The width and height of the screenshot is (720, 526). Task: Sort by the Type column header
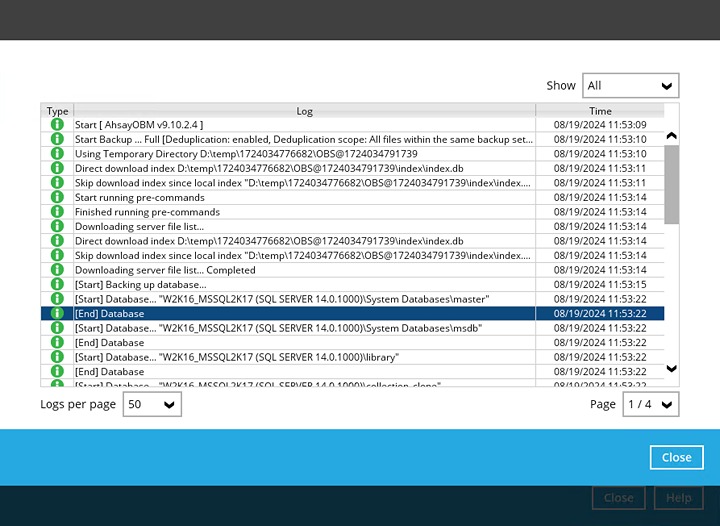pos(57,111)
